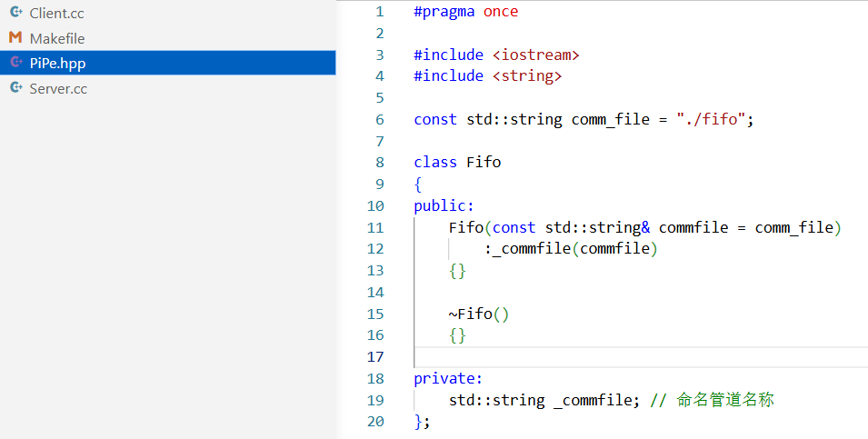Place cursor on empty line 17
The width and height of the screenshot is (868, 439).
click(641, 357)
